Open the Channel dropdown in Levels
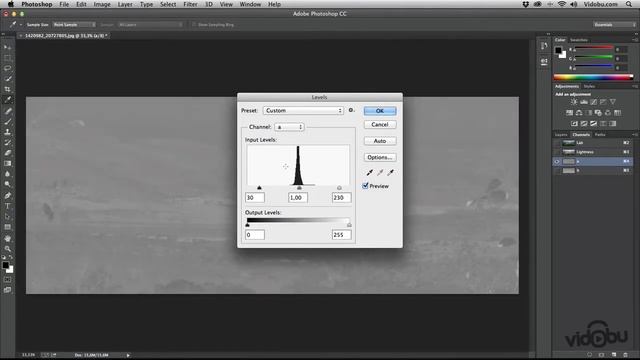 coord(289,127)
